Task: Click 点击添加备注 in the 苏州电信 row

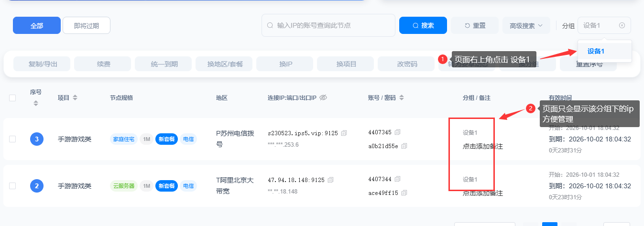Action: coord(483,146)
